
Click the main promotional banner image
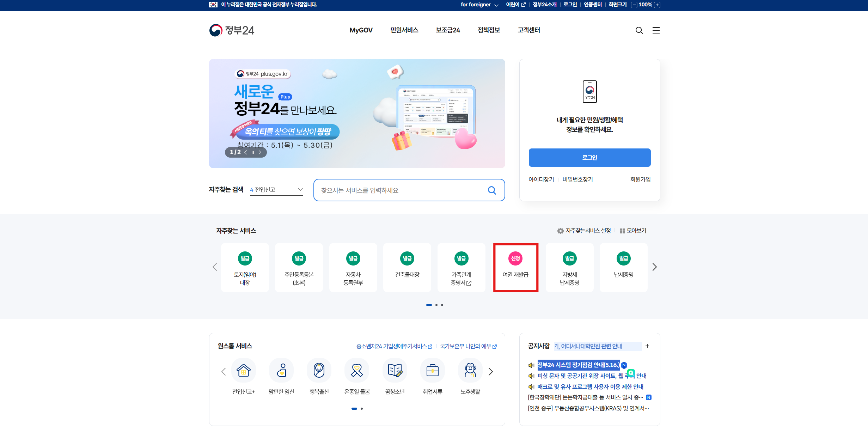click(357, 114)
